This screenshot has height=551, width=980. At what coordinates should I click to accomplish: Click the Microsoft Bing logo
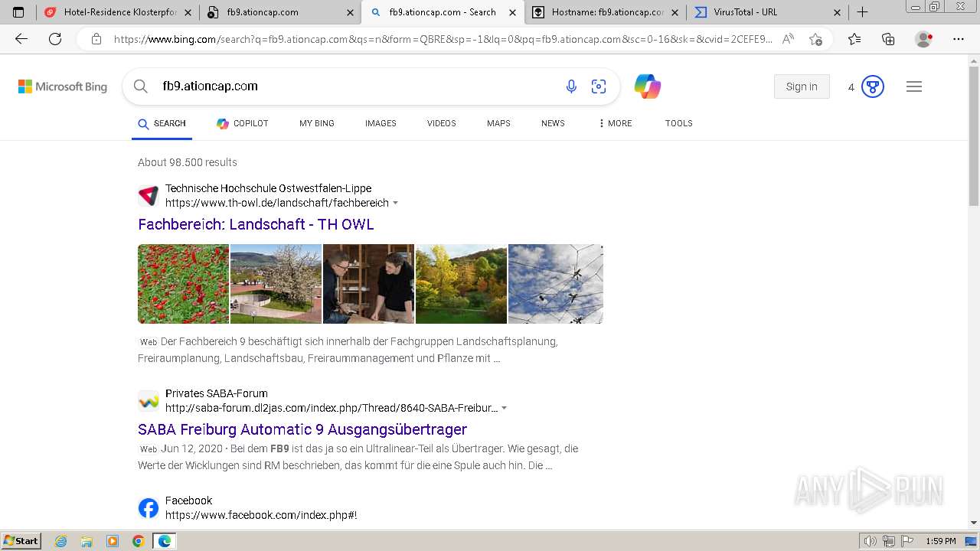pos(63,86)
